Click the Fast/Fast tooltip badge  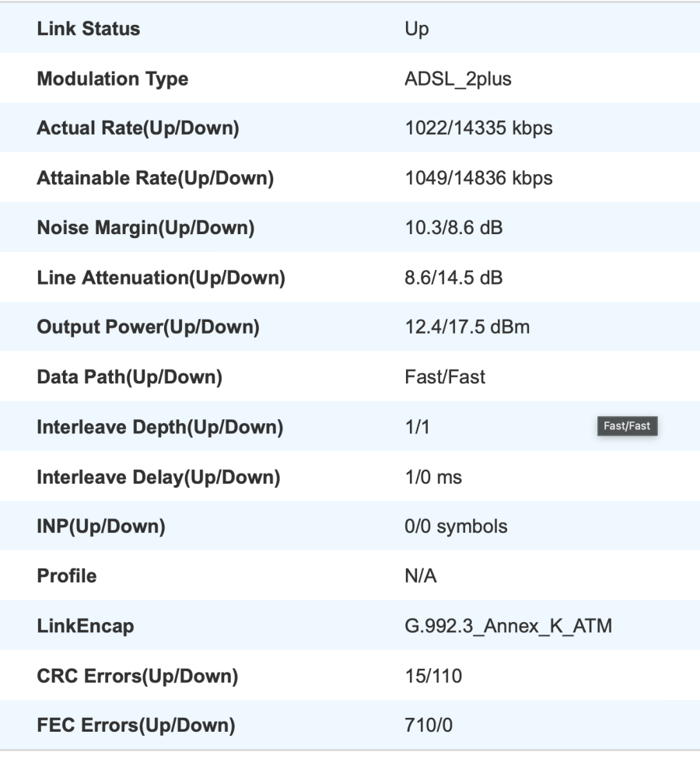(628, 426)
